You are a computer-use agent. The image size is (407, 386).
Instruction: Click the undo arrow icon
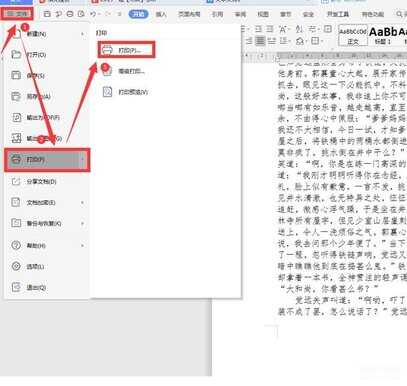(x=93, y=14)
